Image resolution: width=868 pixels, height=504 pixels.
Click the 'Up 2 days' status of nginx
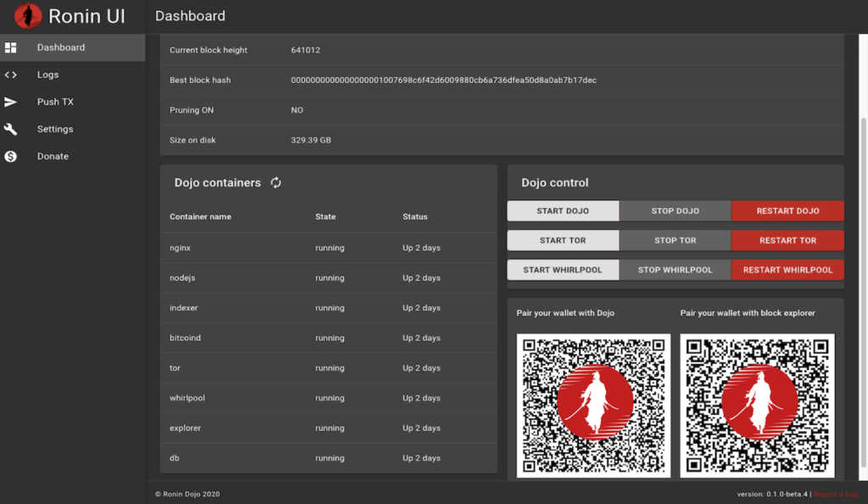pos(421,248)
